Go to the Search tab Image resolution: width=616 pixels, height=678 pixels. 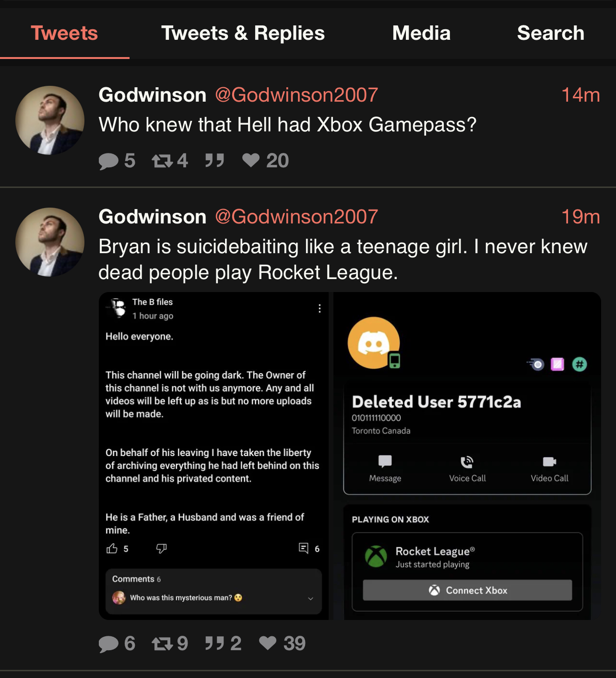550,34
